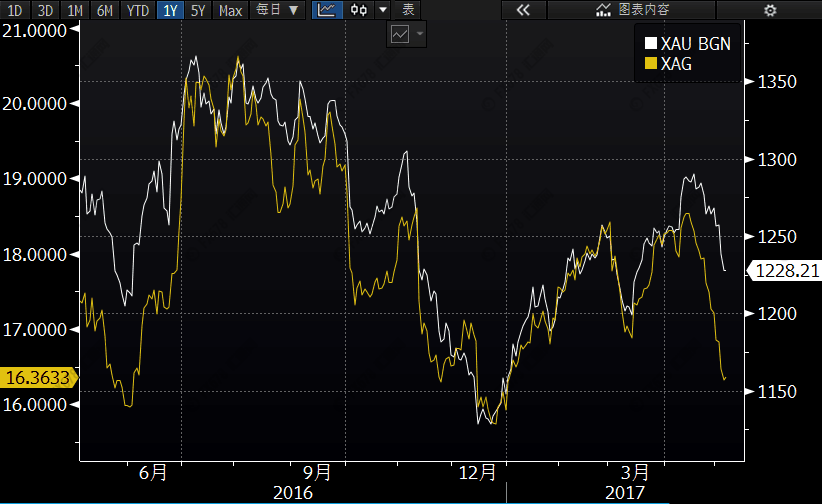Image resolution: width=822 pixels, height=504 pixels.
Task: Switch to the candlestick chart icon
Action: click(358, 10)
